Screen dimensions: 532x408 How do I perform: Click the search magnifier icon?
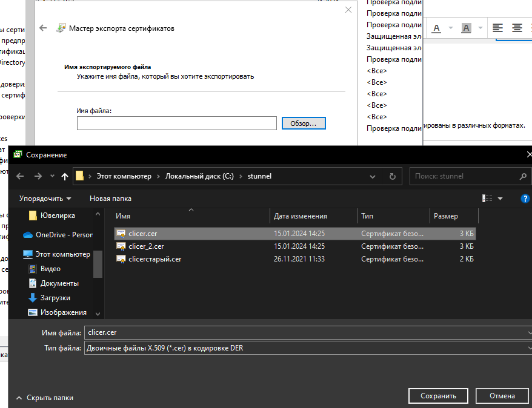(523, 176)
